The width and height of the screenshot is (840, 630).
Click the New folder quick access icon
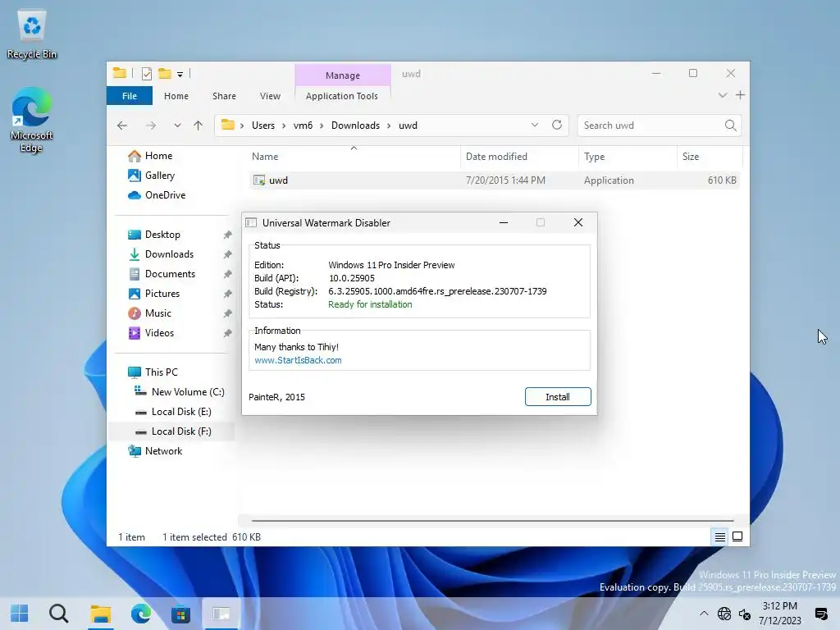click(x=164, y=73)
